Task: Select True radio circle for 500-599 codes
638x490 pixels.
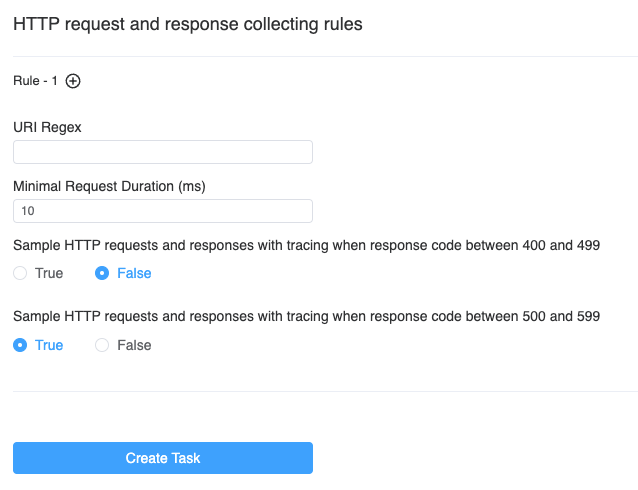Action: point(20,345)
